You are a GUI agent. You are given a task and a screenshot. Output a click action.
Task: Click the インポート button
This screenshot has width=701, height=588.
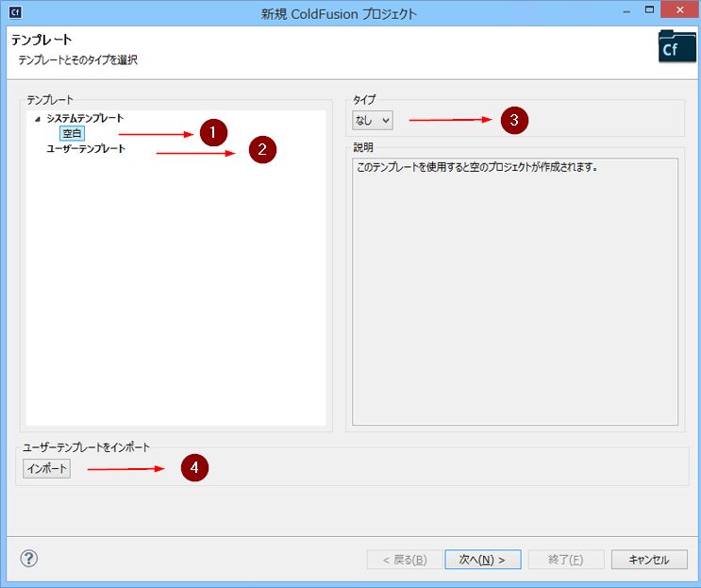pos(46,469)
